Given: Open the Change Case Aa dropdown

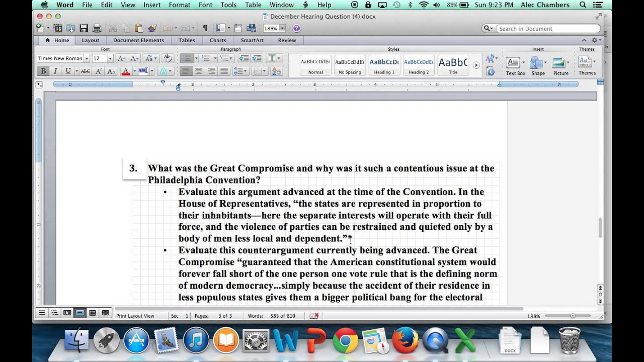Looking at the screenshot, I should [x=150, y=58].
